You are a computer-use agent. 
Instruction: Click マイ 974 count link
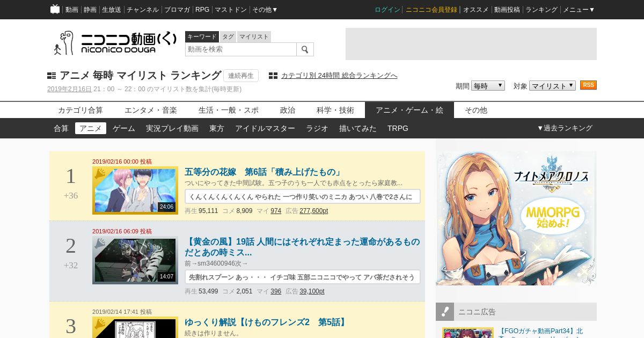click(x=276, y=211)
